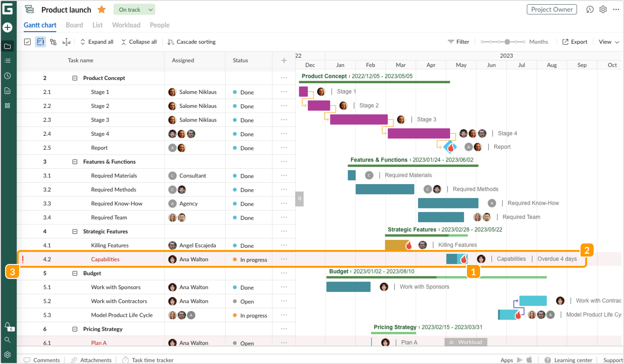This screenshot has height=364, width=624.
Task: Toggle the highlighted critical path toolbar button
Action: coord(40,42)
